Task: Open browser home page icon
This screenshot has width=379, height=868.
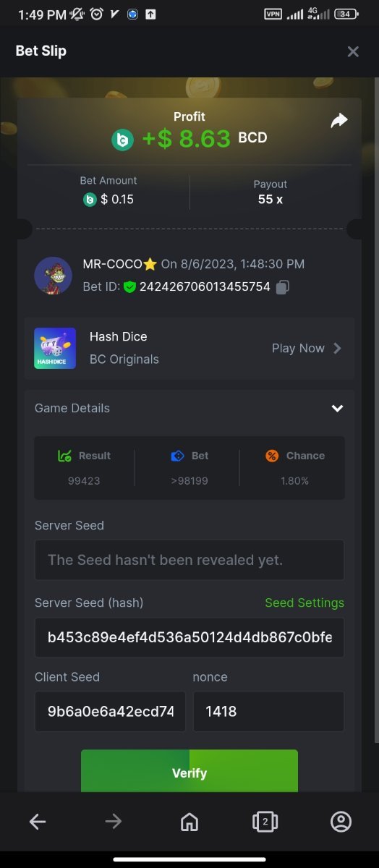Action: (x=189, y=821)
